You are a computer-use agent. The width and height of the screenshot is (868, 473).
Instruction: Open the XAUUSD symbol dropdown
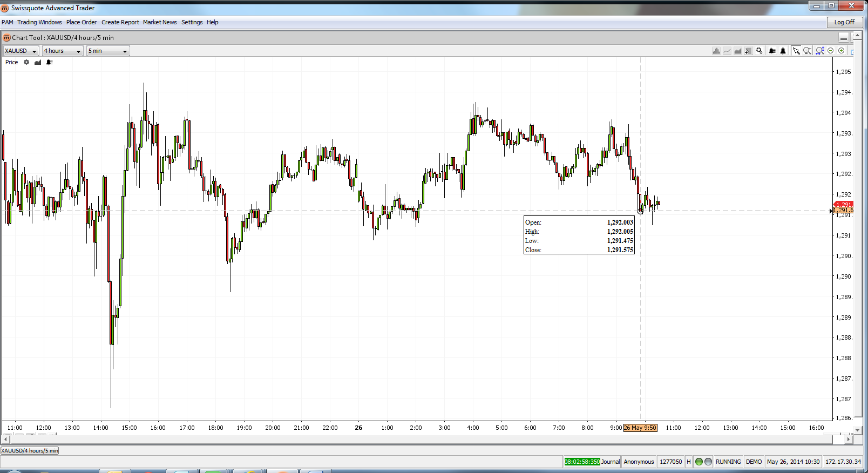pos(21,51)
